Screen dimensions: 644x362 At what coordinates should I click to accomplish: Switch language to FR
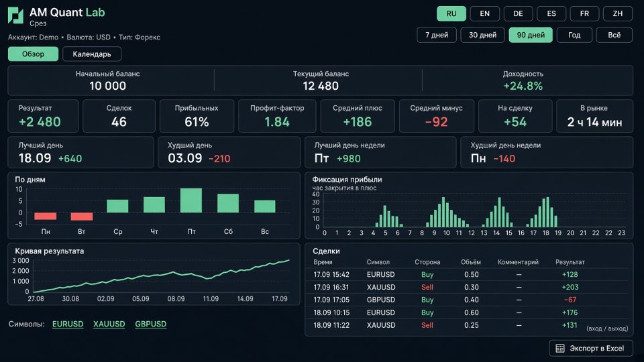[x=584, y=13]
